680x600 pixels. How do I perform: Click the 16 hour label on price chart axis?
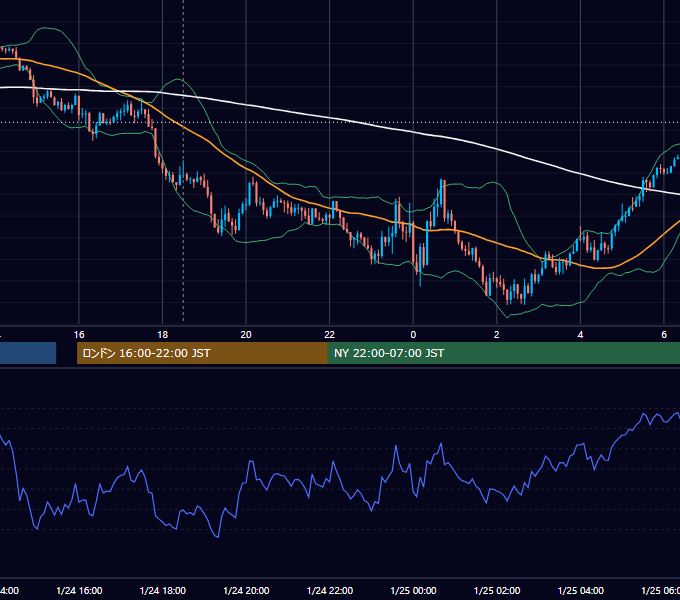point(79,335)
